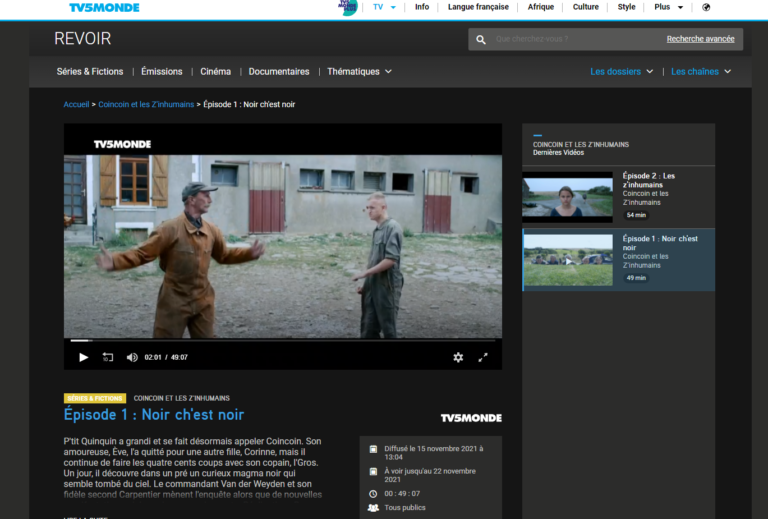
Task: Click Recherche avancée link
Action: click(700, 39)
